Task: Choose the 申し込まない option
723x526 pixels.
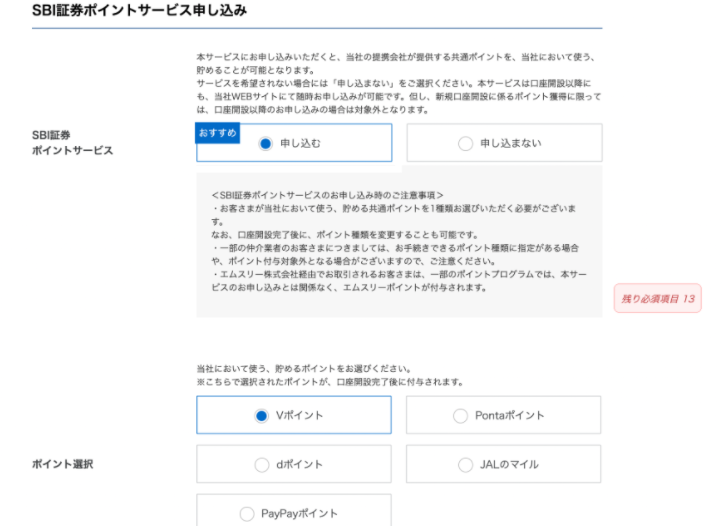Action: pos(465,143)
